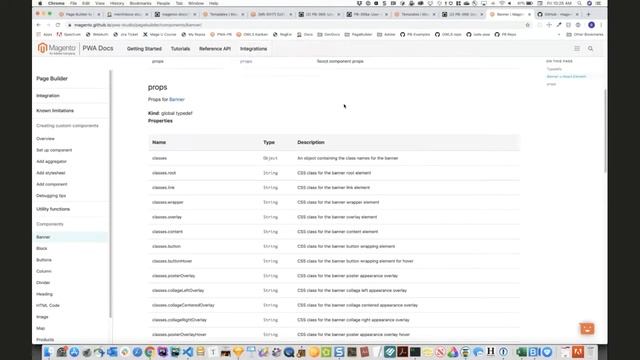Click the Magento logo in the header

56,49
